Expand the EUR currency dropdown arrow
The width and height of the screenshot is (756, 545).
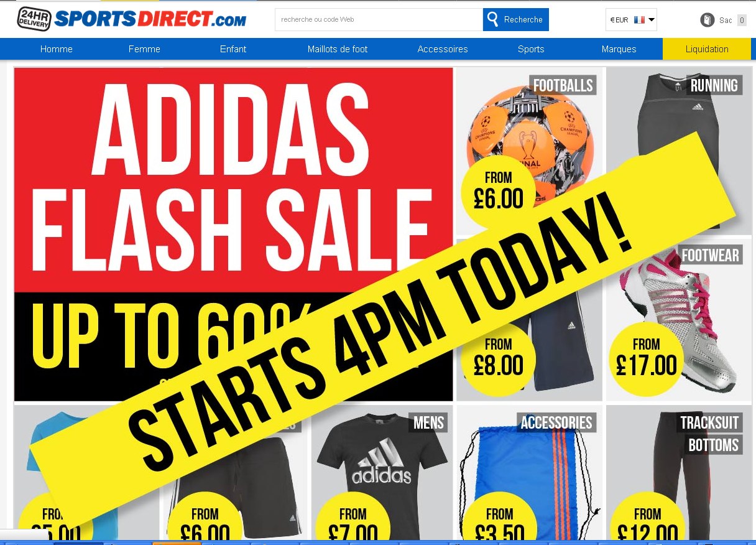point(652,20)
